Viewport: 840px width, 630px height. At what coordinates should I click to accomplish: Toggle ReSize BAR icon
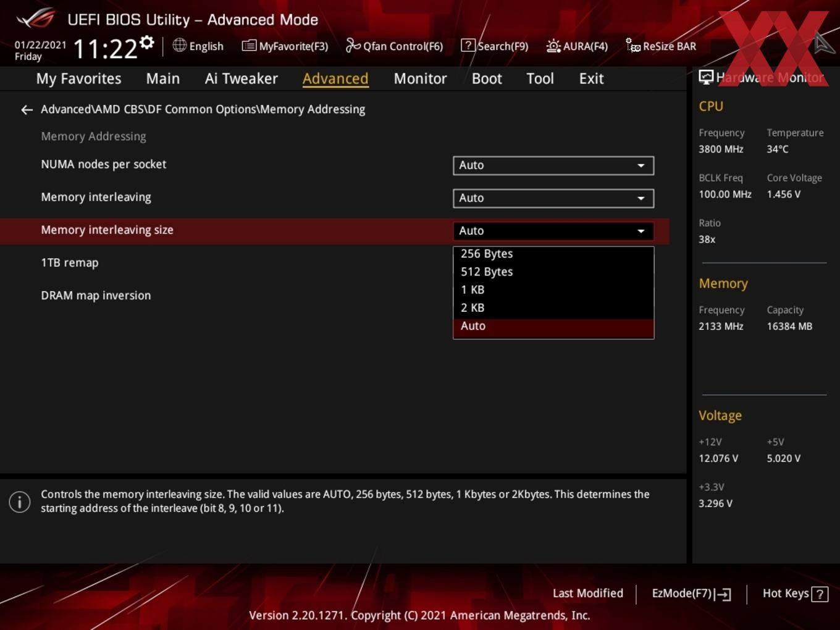[x=633, y=46]
